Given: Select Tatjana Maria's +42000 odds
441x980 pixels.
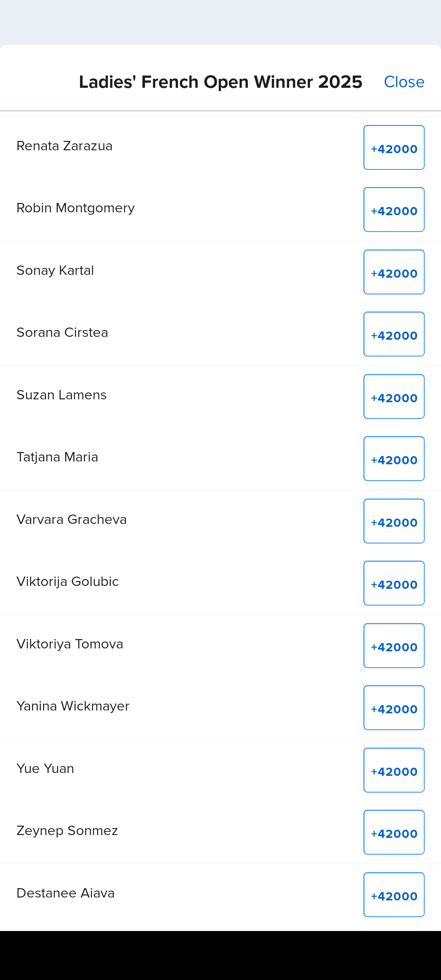Looking at the screenshot, I should click(x=394, y=459).
